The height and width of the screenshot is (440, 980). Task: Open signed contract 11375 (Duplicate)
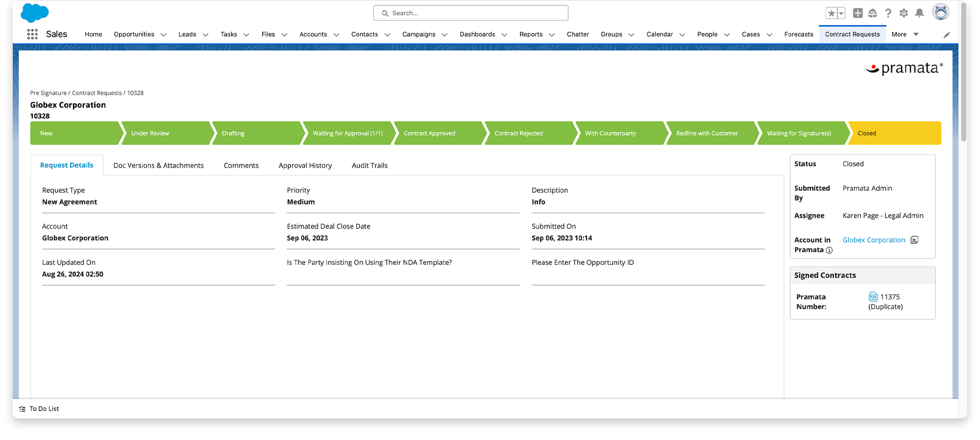[x=885, y=302]
